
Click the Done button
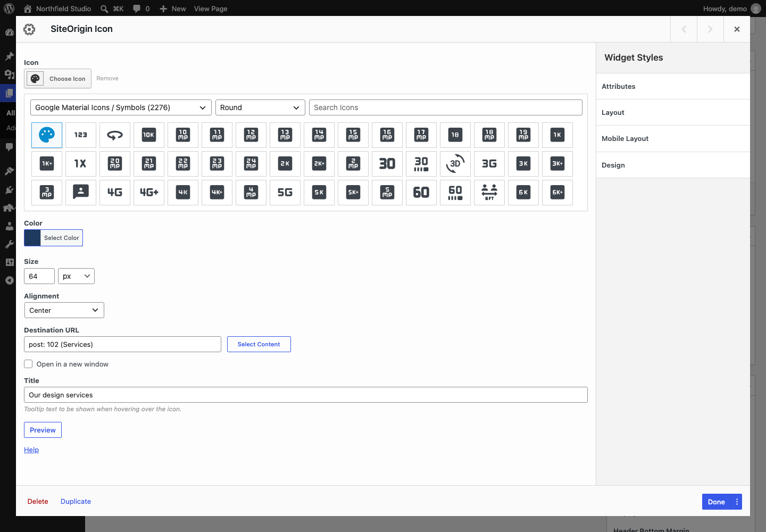(x=716, y=502)
